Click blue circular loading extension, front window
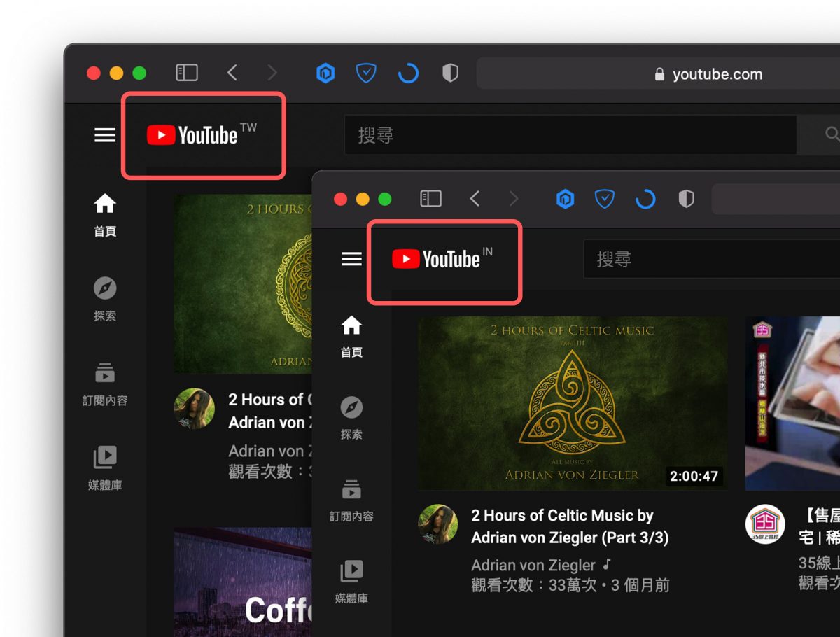Screen dimensions: 840x637 click(x=645, y=199)
